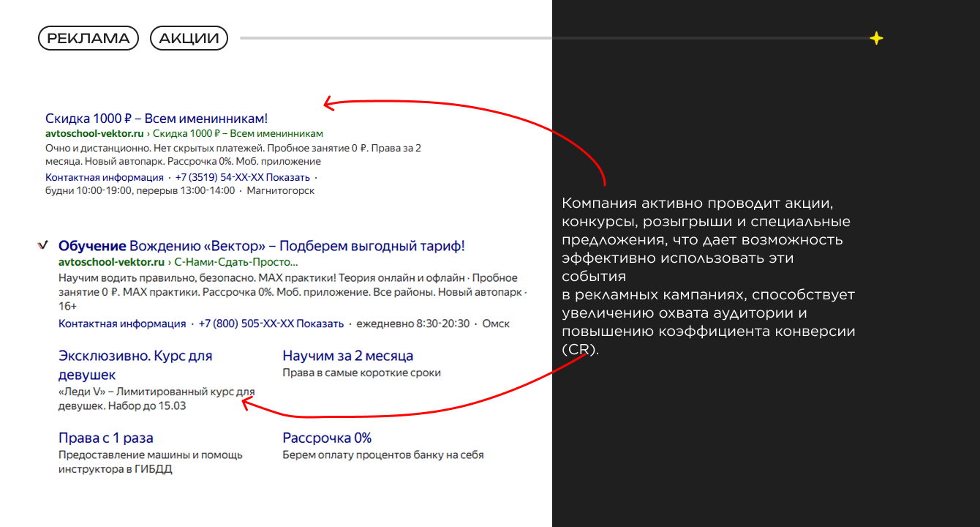
Task: Select the РЕКЛАМА pill tag
Action: point(88,39)
